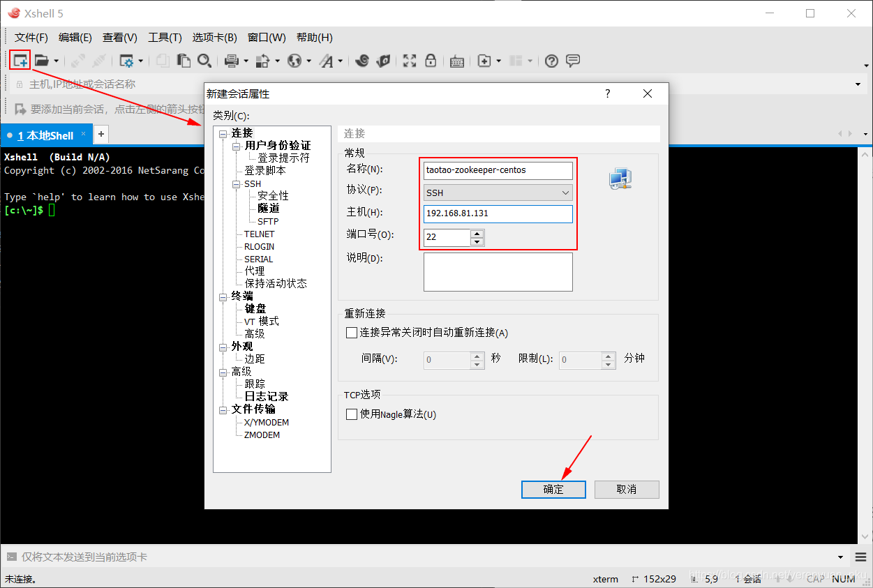Viewport: 873px width, 588px height.
Task: Open the sessions folder icon
Action: [x=42, y=61]
